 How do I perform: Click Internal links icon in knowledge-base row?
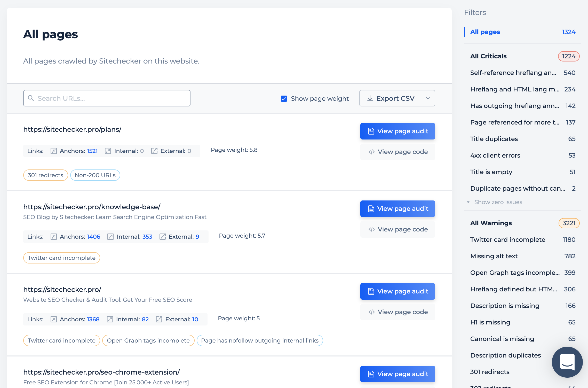pos(110,237)
